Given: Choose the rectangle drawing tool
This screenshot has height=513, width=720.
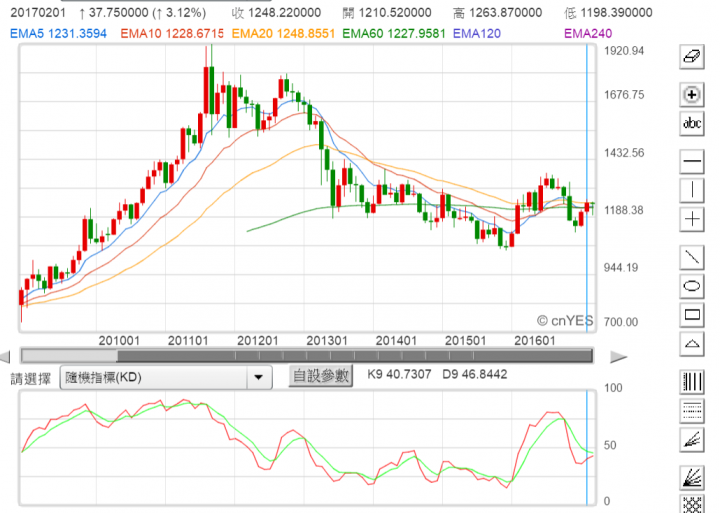Looking at the screenshot, I should point(691,314).
